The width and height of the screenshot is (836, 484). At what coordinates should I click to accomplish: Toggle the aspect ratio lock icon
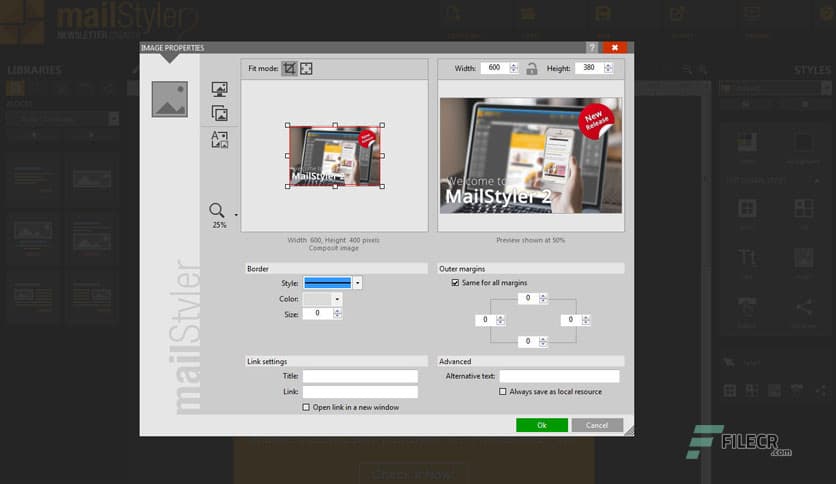click(532, 68)
